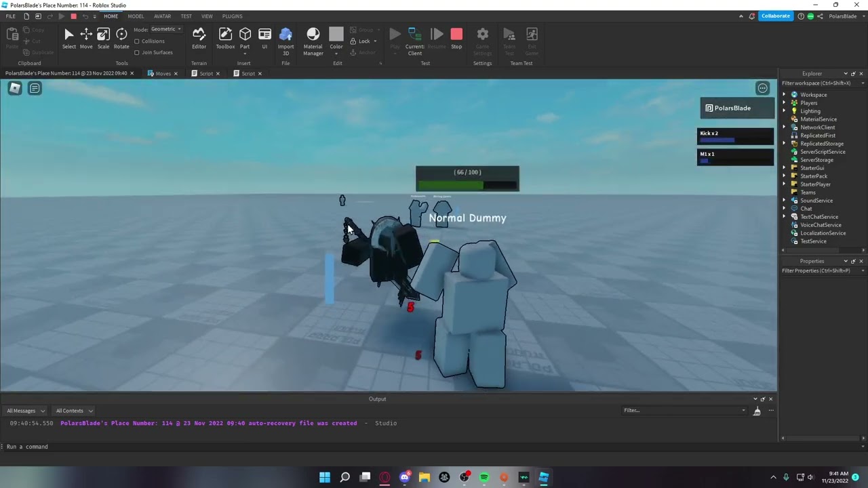Toggle the Collisions checkbox
868x488 pixels.
coord(137,41)
